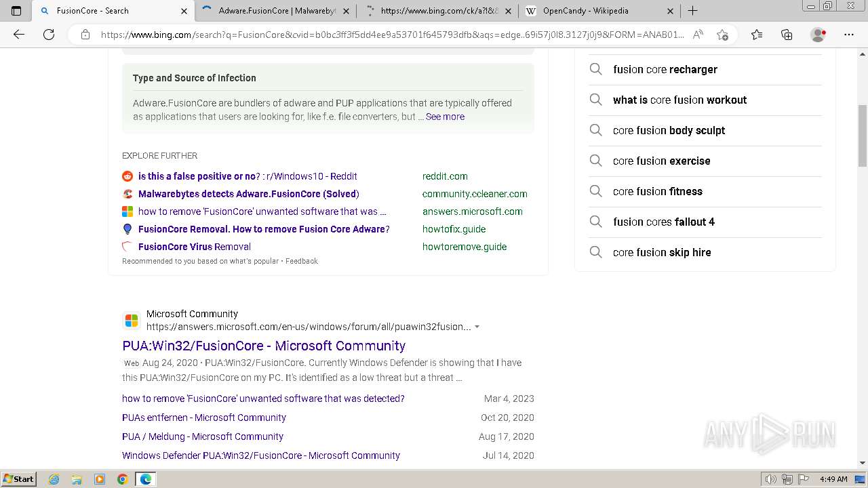The width and height of the screenshot is (868, 488).
Task: Click the scrollbar down arrow
Action: click(x=862, y=464)
